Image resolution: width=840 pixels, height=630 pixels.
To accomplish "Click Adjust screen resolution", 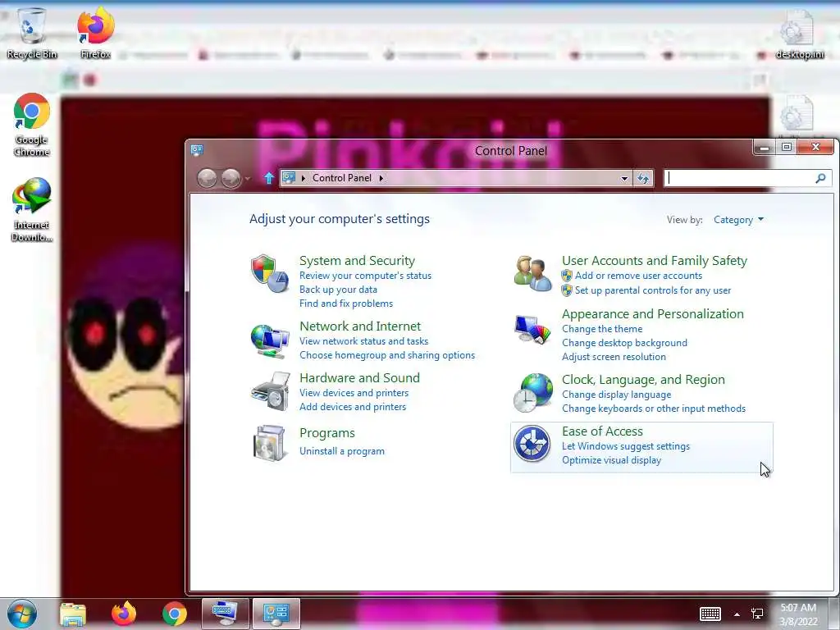I will (x=614, y=357).
